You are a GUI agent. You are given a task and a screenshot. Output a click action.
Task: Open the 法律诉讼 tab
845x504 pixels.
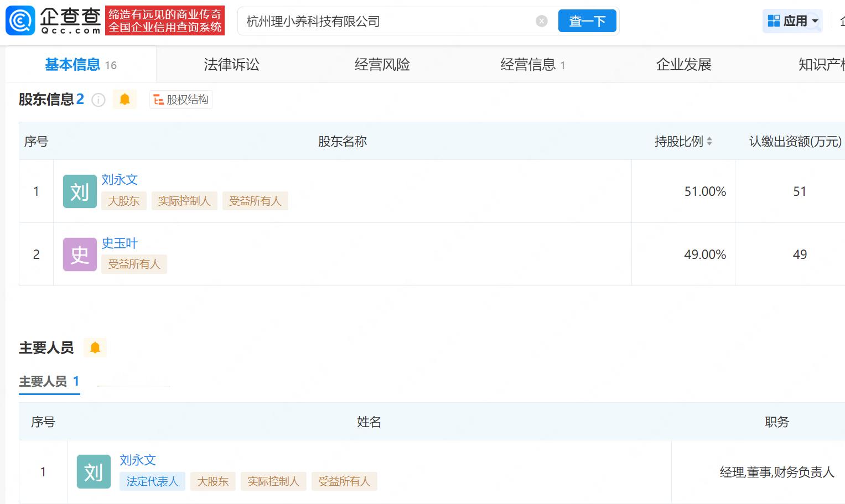(231, 65)
